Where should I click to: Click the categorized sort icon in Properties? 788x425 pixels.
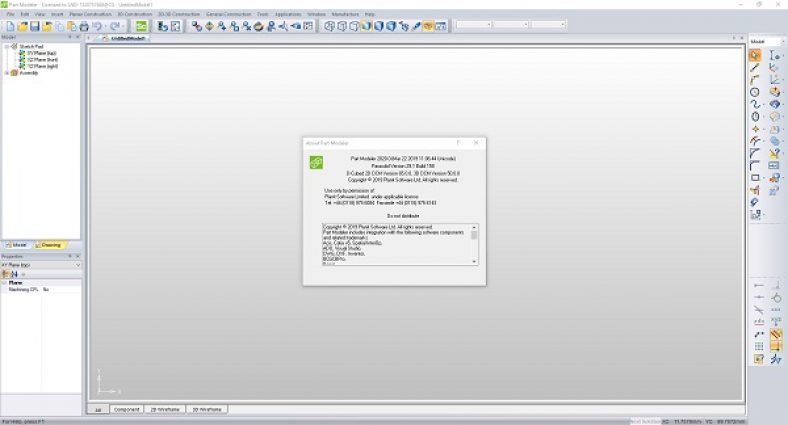click(6, 274)
